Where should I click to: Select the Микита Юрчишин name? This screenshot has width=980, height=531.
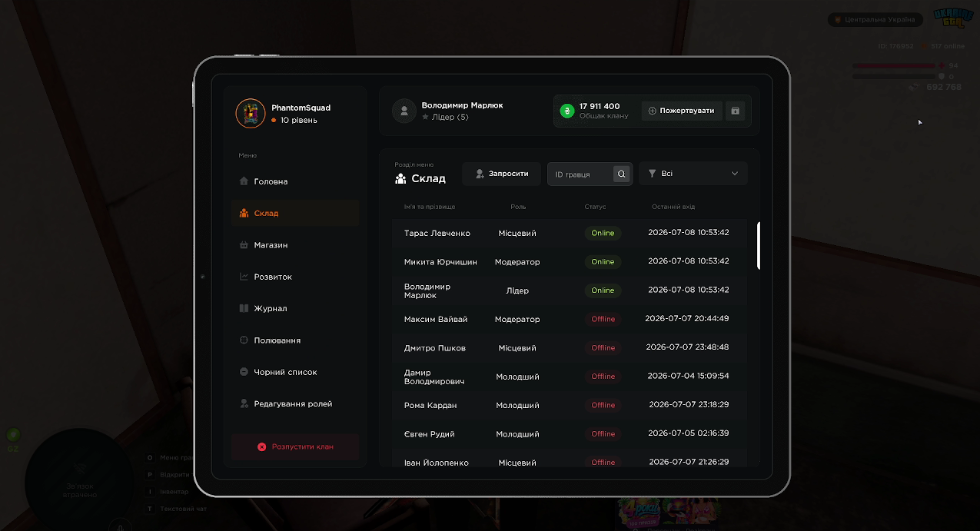440,262
